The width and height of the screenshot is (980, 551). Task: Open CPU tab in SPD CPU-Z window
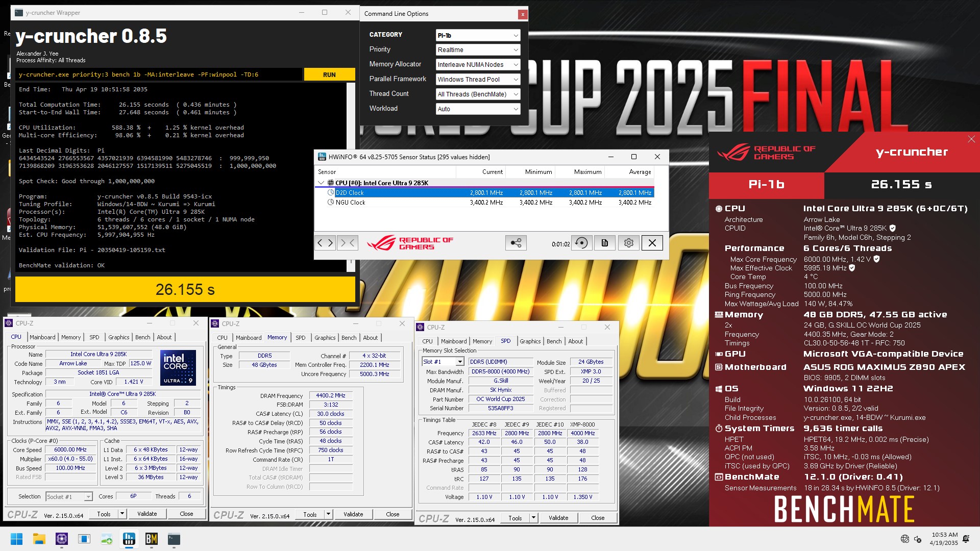point(428,341)
